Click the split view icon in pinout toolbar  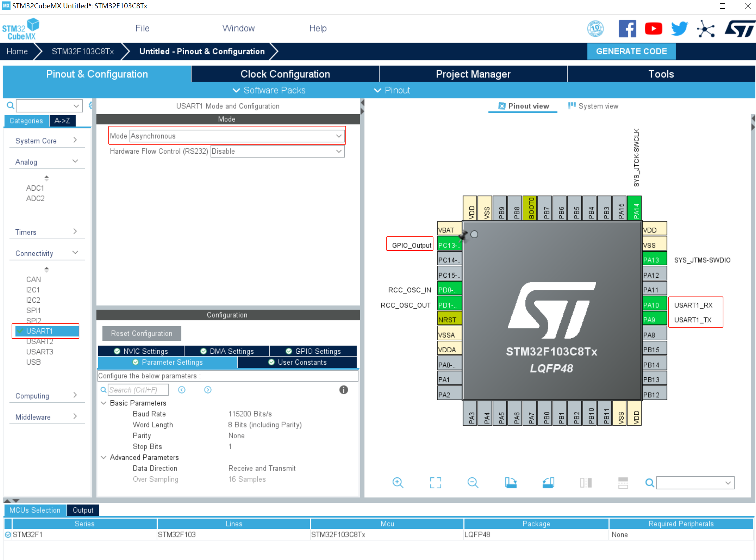tap(586, 482)
